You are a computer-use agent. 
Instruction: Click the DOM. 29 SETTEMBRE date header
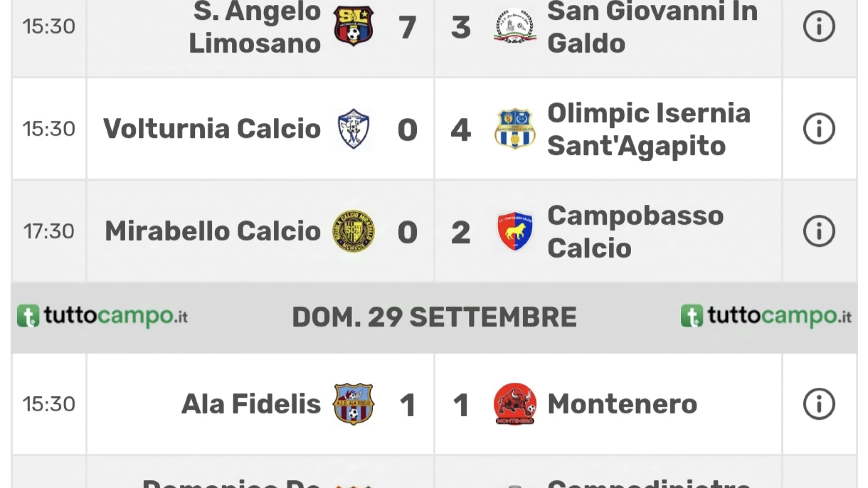(x=434, y=317)
